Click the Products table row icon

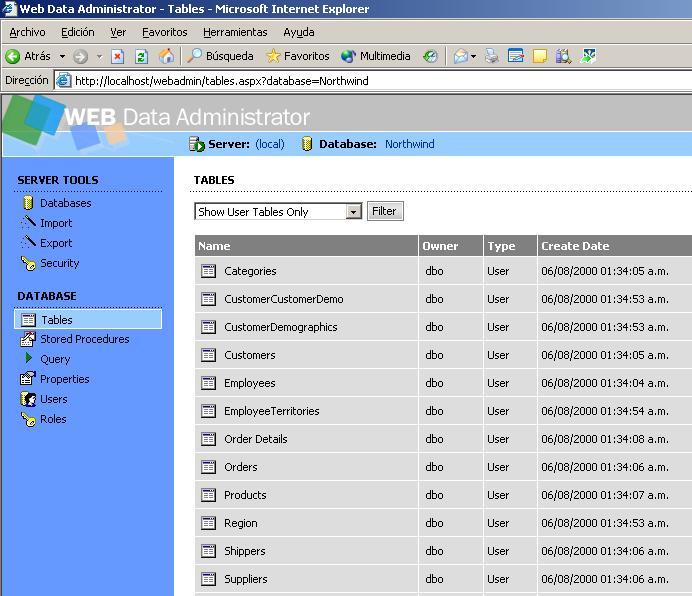[208, 495]
